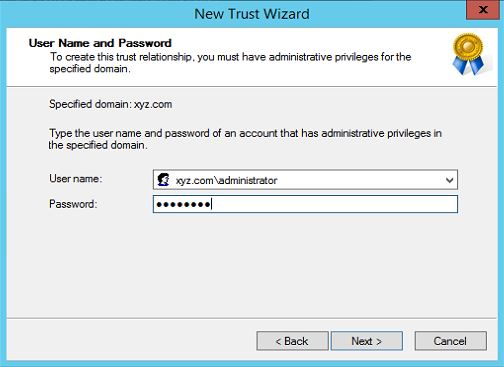The height and width of the screenshot is (367, 504).
Task: Click the user avatar icon in User name field
Action: (163, 180)
